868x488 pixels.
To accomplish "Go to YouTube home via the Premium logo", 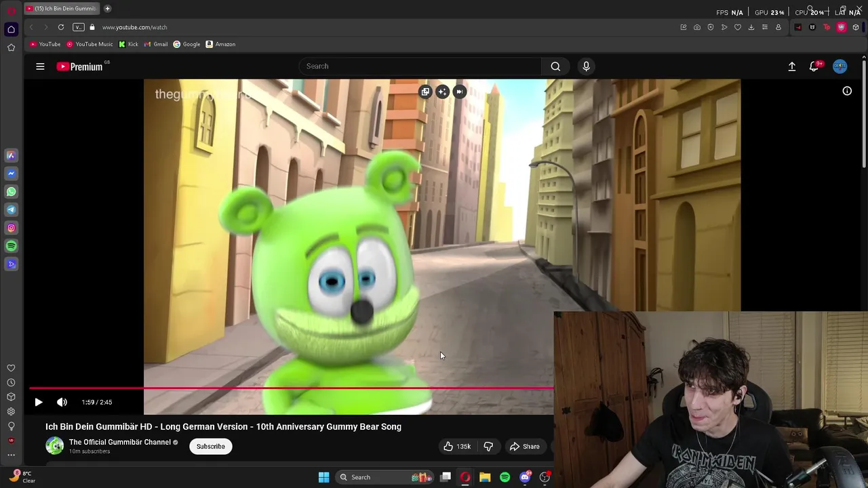I will tap(80, 66).
